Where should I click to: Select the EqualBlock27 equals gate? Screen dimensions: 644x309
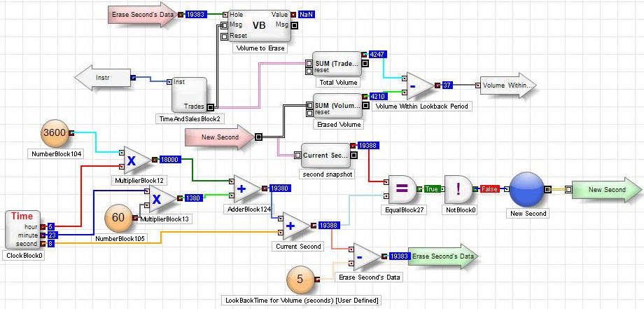click(400, 188)
